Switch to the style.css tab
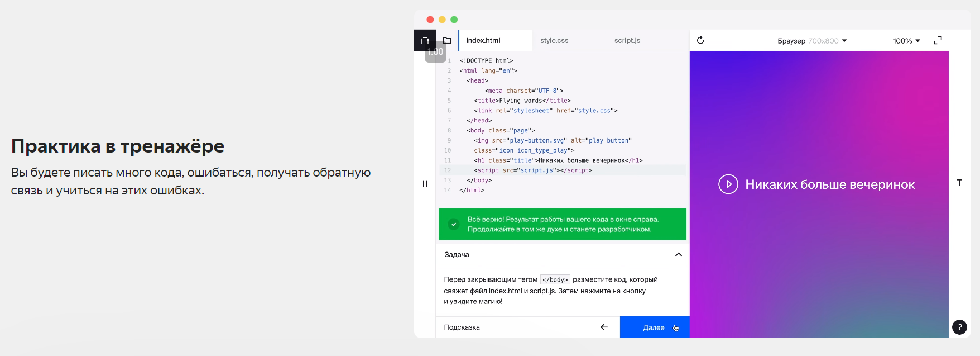Screen dimensions: 980x356 [x=568, y=41]
